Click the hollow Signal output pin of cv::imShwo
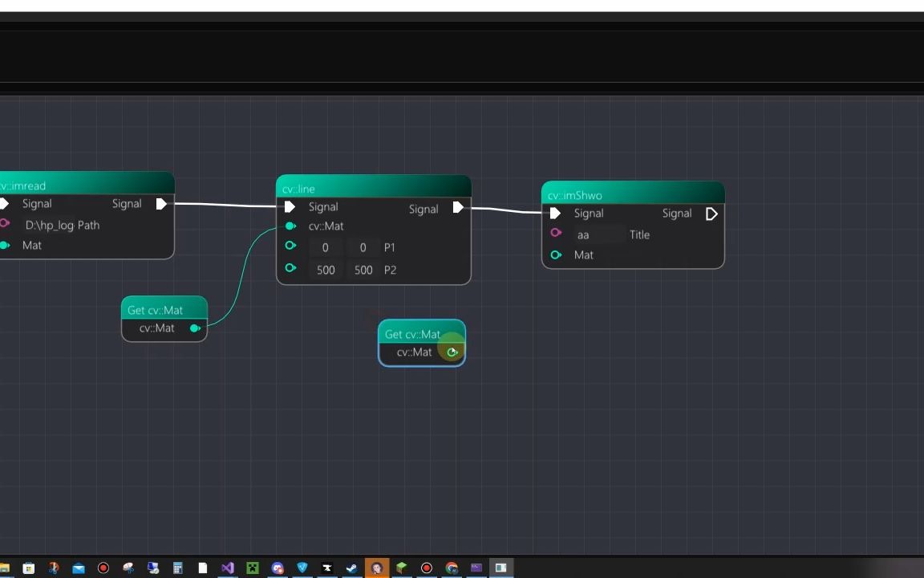The image size is (924, 578). click(x=711, y=214)
